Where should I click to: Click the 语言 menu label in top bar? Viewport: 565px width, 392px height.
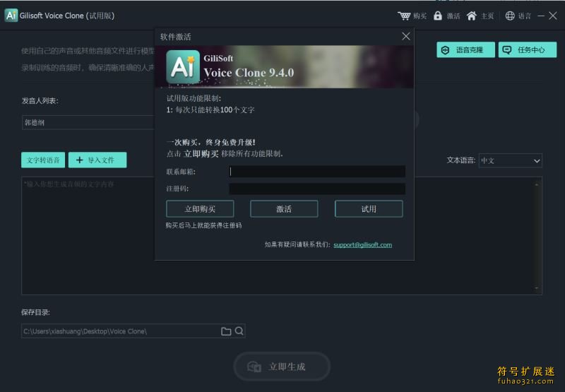pyautogui.click(x=524, y=16)
